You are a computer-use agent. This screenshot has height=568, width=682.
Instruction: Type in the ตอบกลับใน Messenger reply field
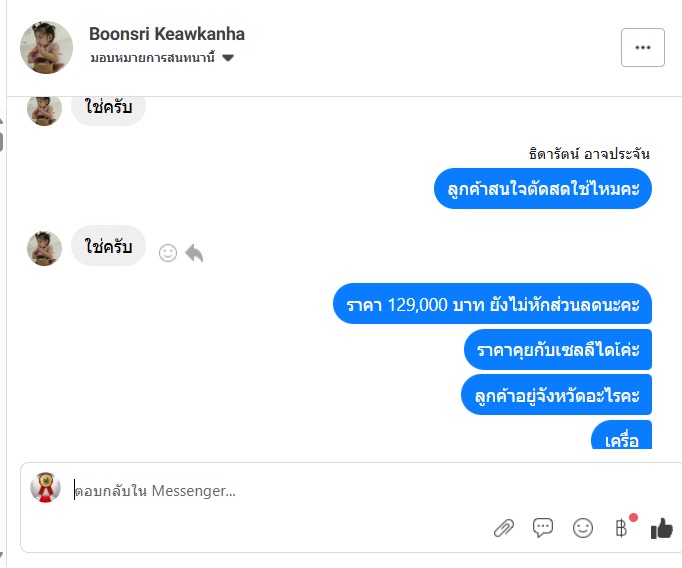(x=280, y=491)
